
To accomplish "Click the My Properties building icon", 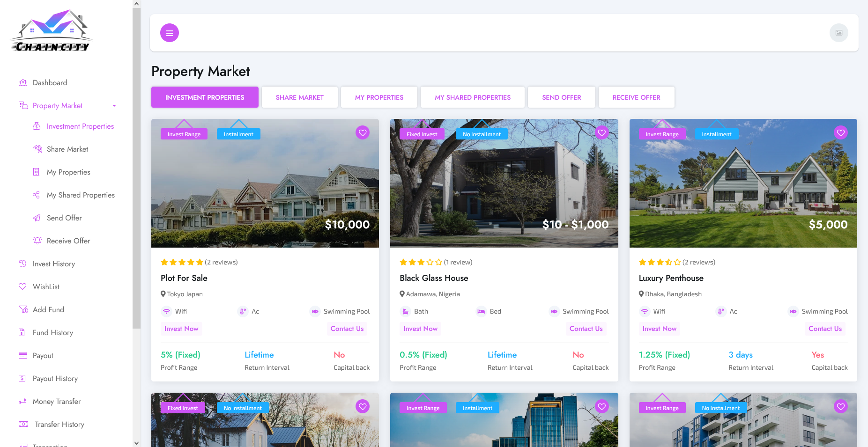I will click(36, 172).
